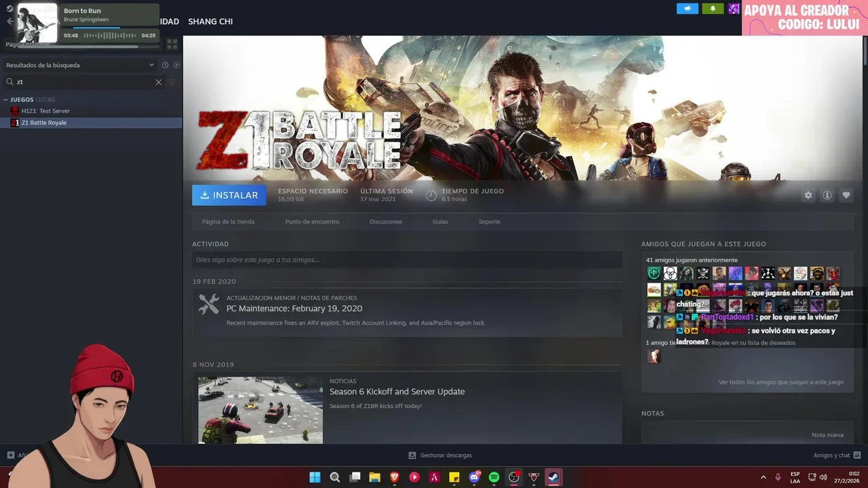
Task: Select H1Z1: Test Server in library
Action: [x=45, y=111]
